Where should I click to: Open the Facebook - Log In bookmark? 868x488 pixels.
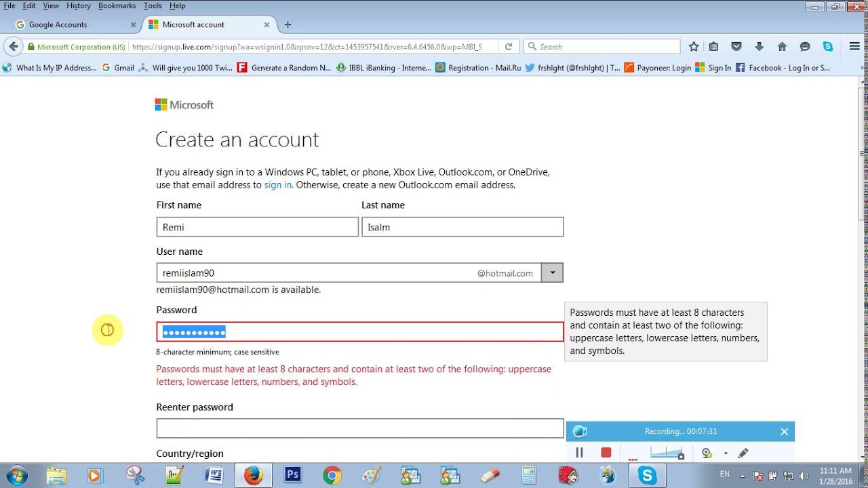pos(783,68)
